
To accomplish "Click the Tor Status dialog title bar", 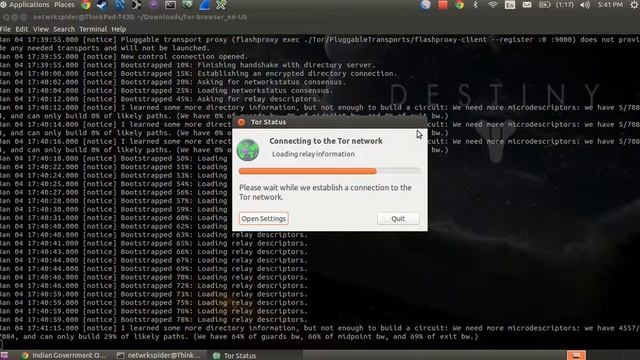I will point(330,122).
